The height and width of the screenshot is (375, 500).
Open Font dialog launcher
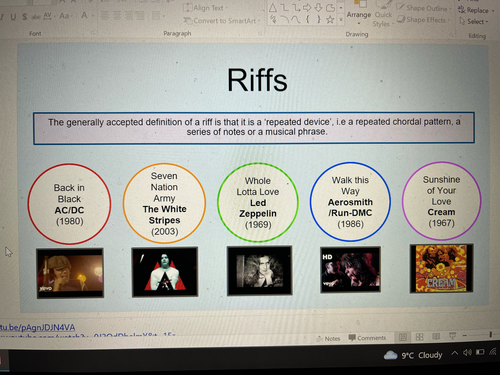point(93,34)
